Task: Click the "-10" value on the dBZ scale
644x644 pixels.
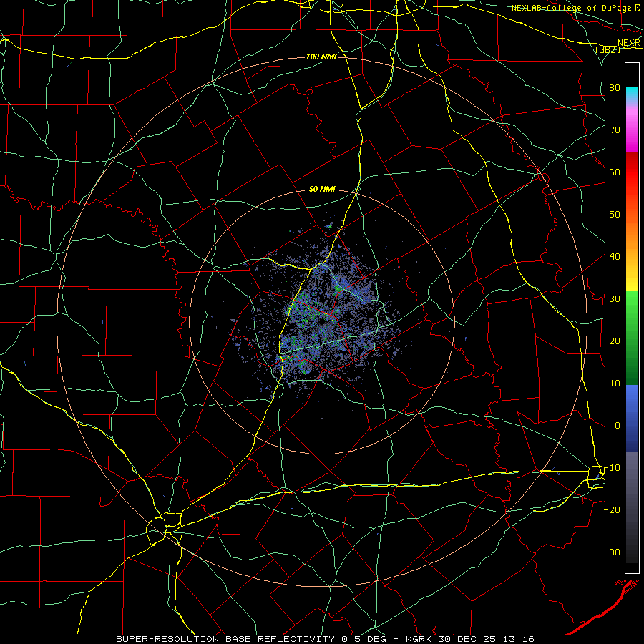Action: [612, 467]
